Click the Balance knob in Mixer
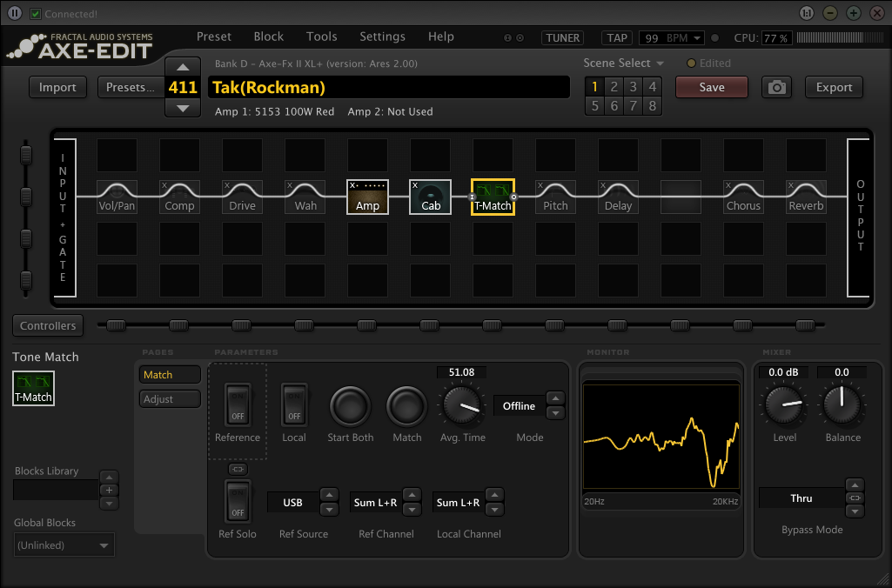 [x=842, y=404]
